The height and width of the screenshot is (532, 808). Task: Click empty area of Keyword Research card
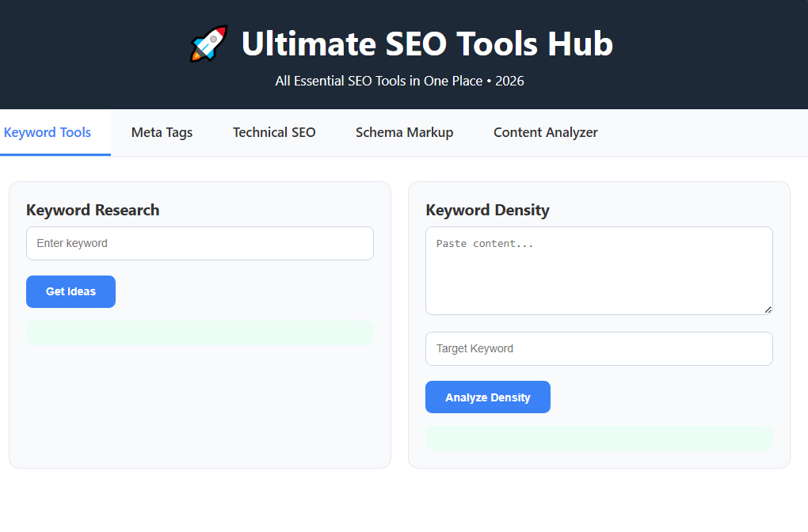200,407
